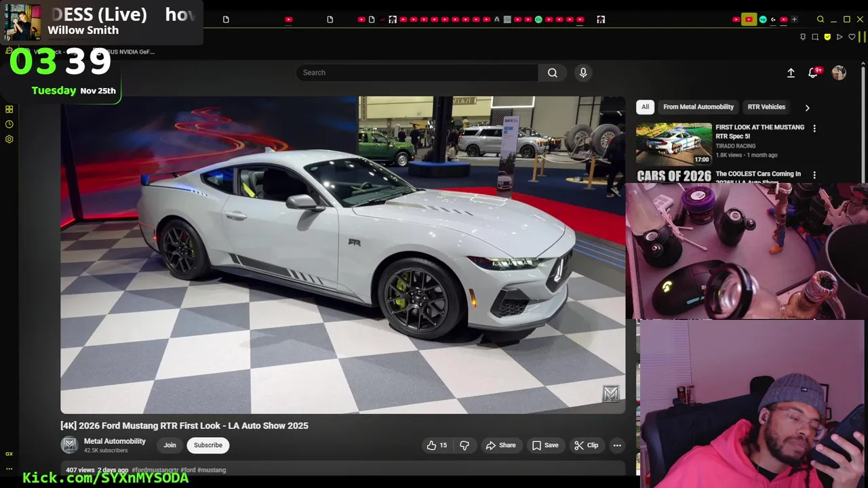Open GX Control icon at sidebar bottom
This screenshot has height=488, width=868.
coord(9,453)
